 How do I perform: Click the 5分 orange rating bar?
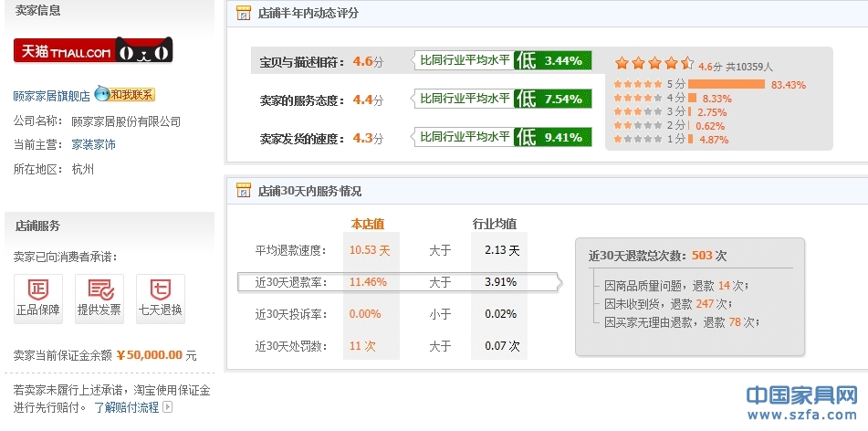[726, 84]
